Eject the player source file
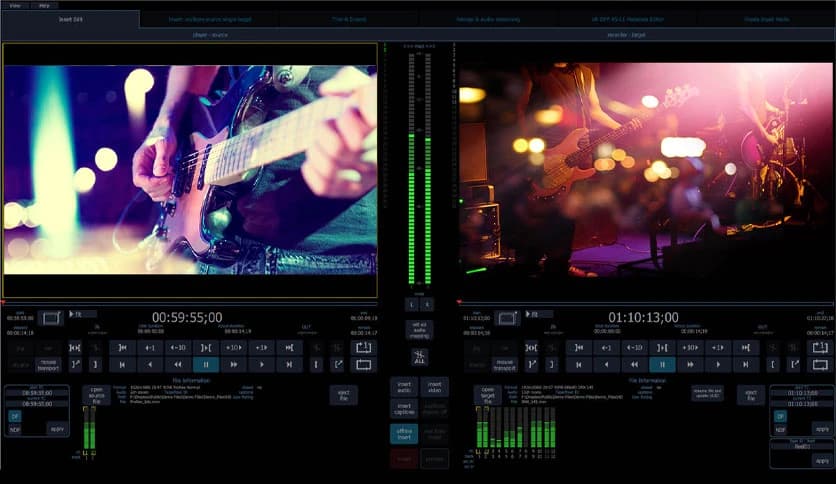 [x=344, y=395]
